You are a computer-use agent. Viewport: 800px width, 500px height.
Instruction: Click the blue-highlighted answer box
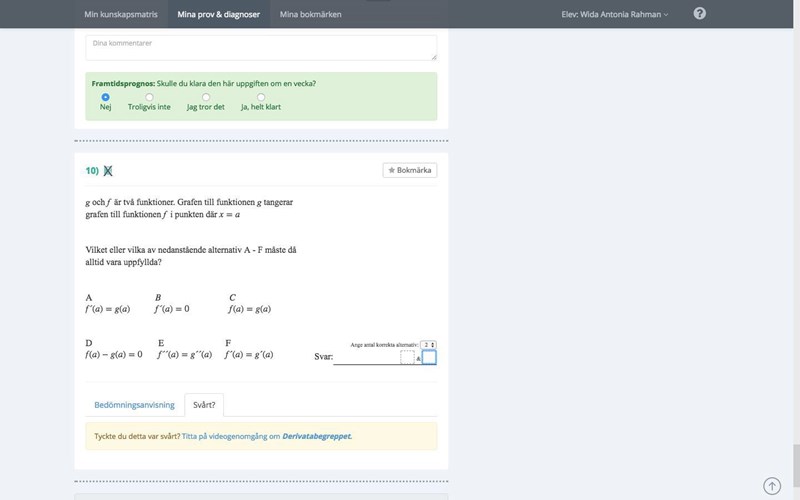tap(429, 357)
